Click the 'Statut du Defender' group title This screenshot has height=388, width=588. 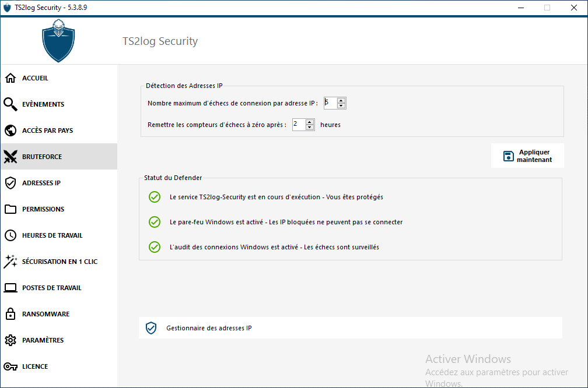[x=173, y=178]
